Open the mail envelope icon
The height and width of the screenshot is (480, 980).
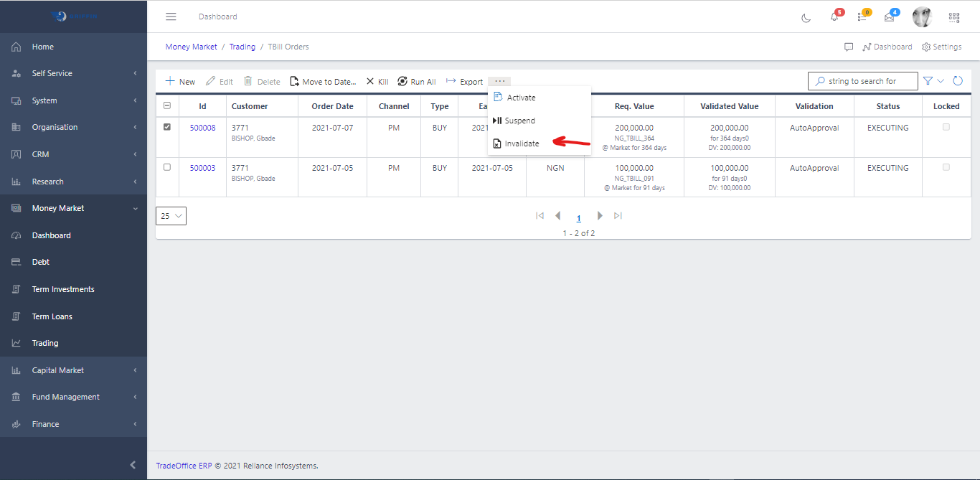[889, 17]
